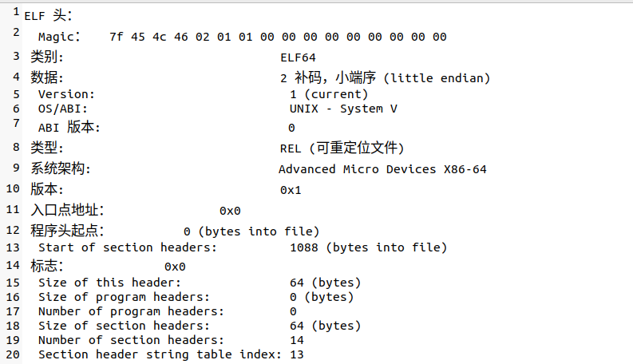Click the Size of this header label
633x364 pixels.
coord(109,283)
